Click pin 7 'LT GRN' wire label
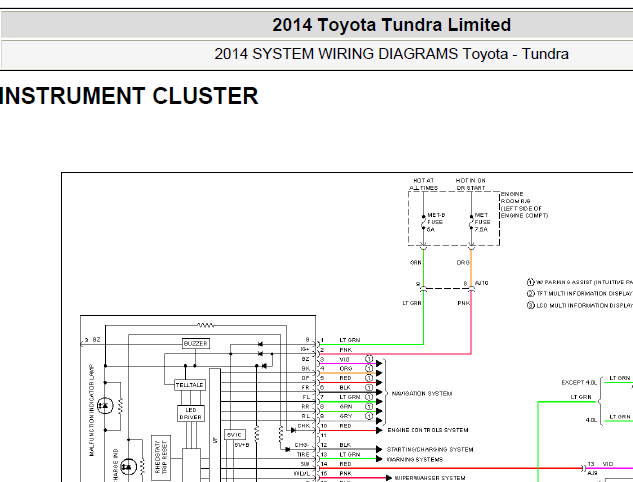 (x=350, y=397)
